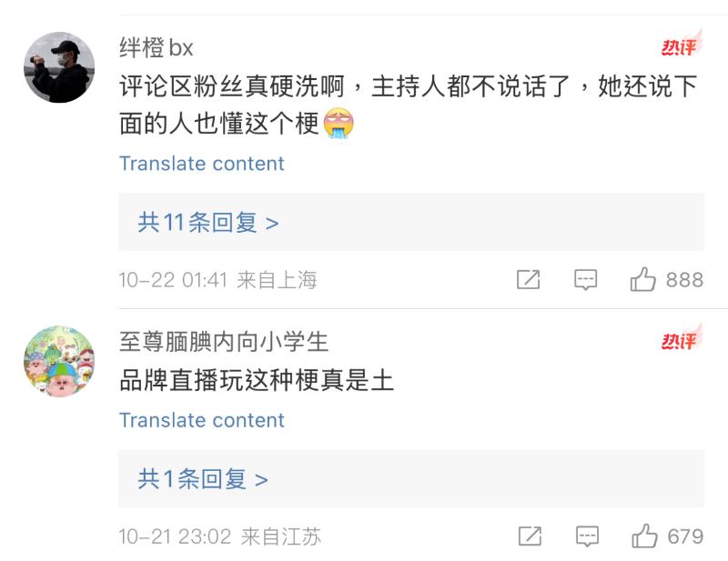Click the repost icon on 绊橙bx's comment
This screenshot has width=728, height=561.
(x=528, y=280)
